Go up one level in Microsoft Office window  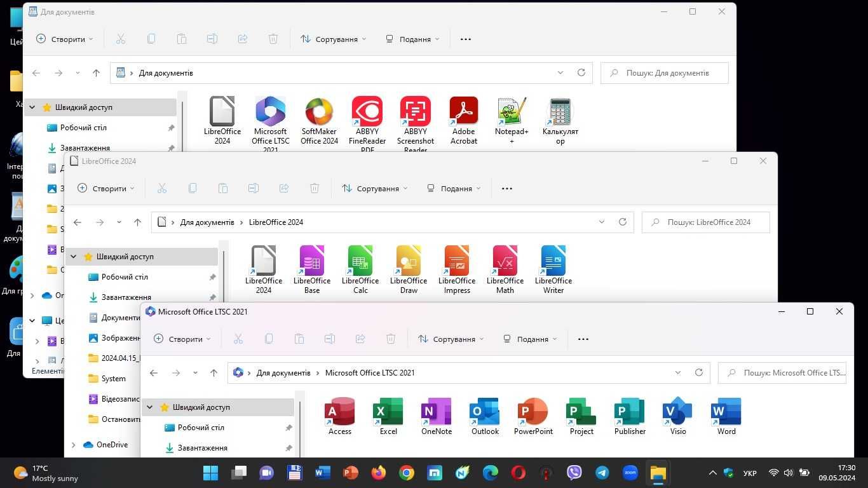point(214,373)
